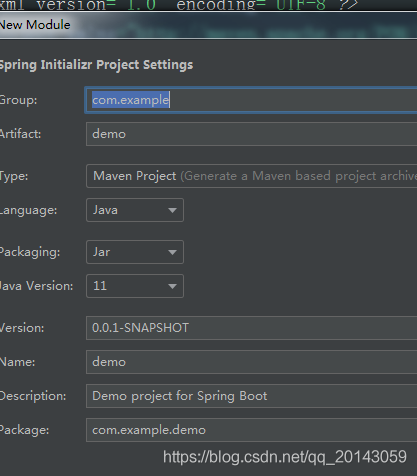417x476 pixels.
Task: Select the Name text field
Action: coord(251,362)
